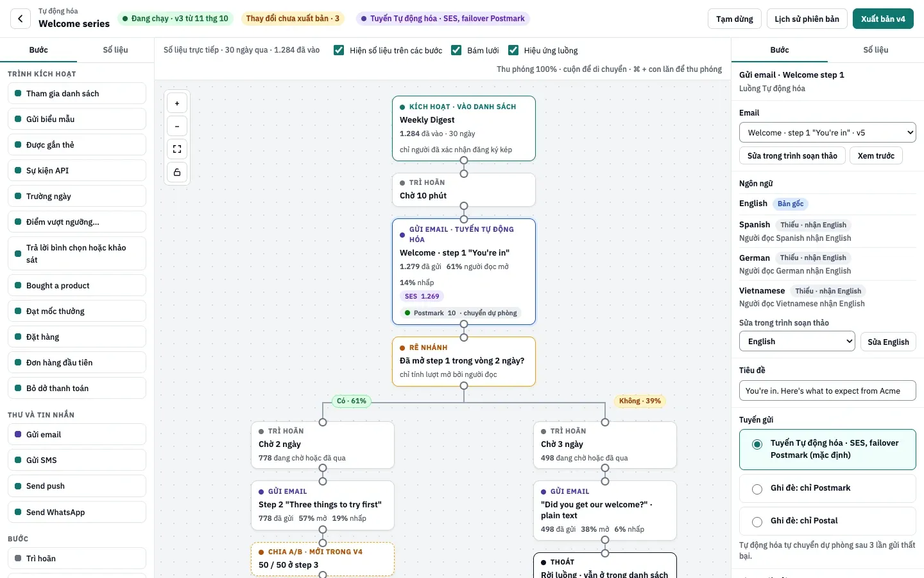The image size is (924, 578).
Task: Select the Chờ 10 phút delay node
Action: coord(464,189)
